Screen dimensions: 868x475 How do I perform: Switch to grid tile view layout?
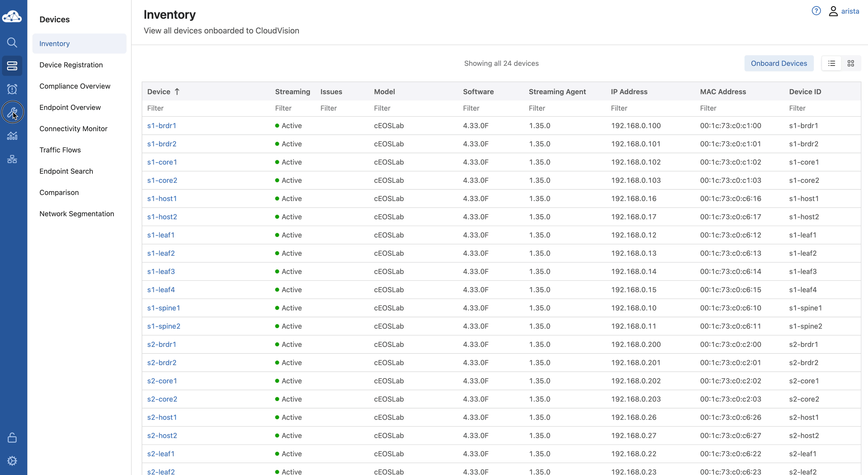click(851, 63)
